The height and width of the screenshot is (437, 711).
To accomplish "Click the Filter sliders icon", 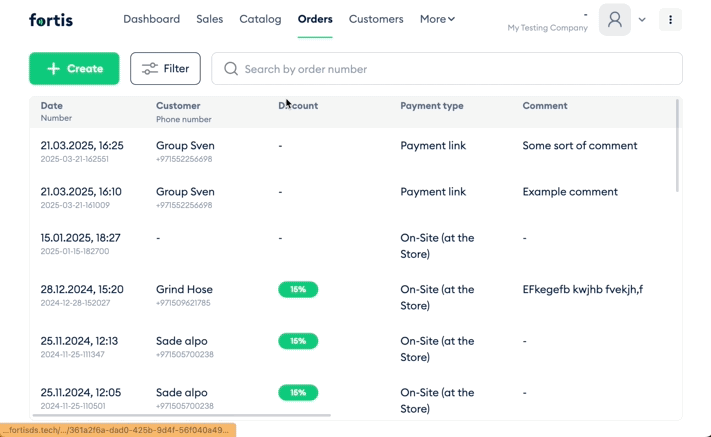I will coord(150,68).
